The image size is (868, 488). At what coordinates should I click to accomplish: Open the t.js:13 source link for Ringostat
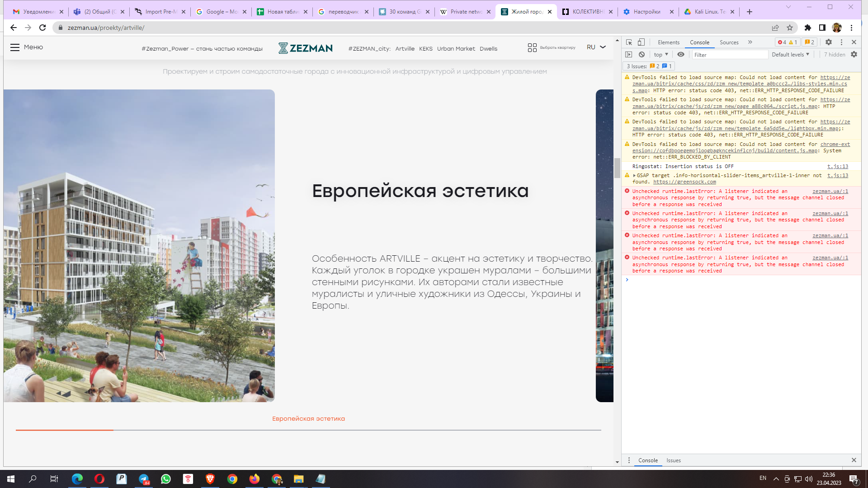pos(838,166)
